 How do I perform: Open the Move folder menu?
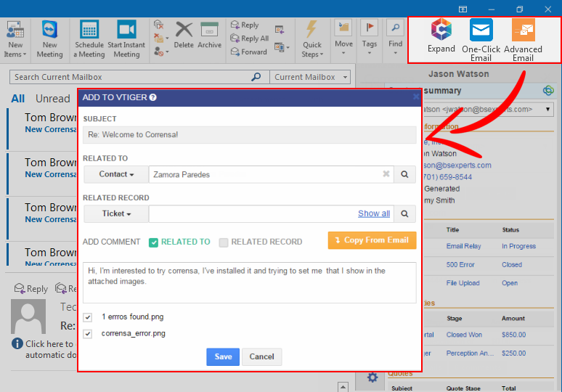point(343,38)
